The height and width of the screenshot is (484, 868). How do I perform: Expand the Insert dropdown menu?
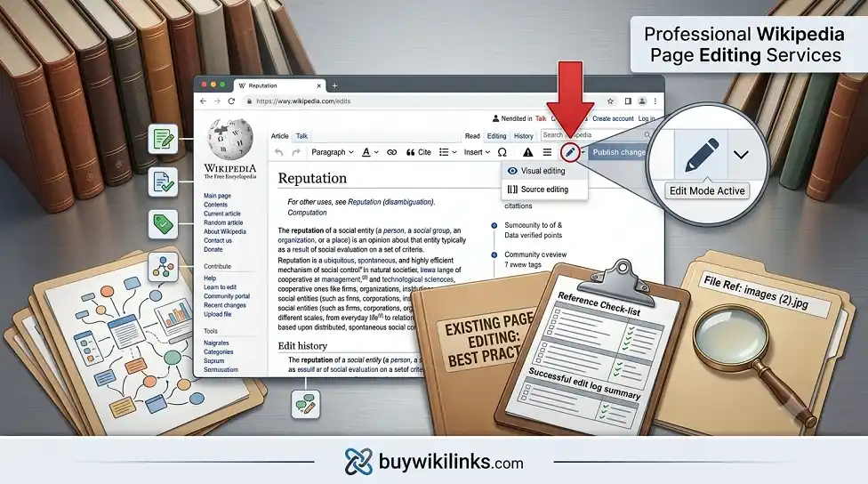(477, 152)
